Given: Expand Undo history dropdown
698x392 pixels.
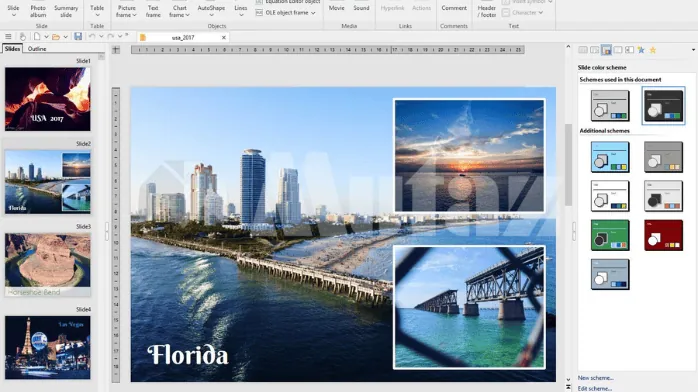Looking at the screenshot, I should (101, 36).
